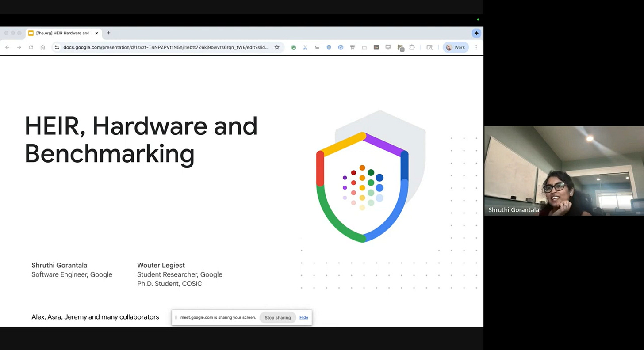
Task: Click the scissors extension icon
Action: pyautogui.click(x=305, y=47)
